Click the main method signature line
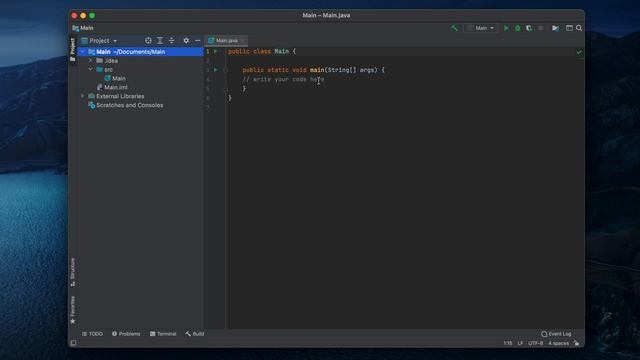This screenshot has width=640, height=360. coord(313,70)
